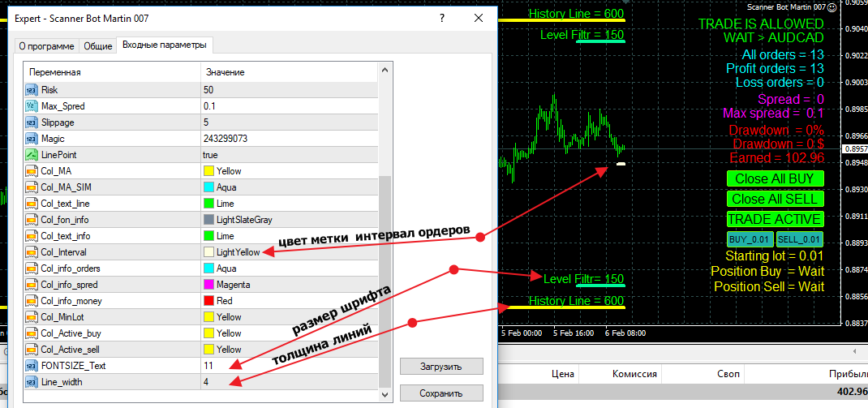The height and width of the screenshot is (408, 868).
Task: Select the Magenta swatch for Col_info_spred
Action: coord(208,285)
